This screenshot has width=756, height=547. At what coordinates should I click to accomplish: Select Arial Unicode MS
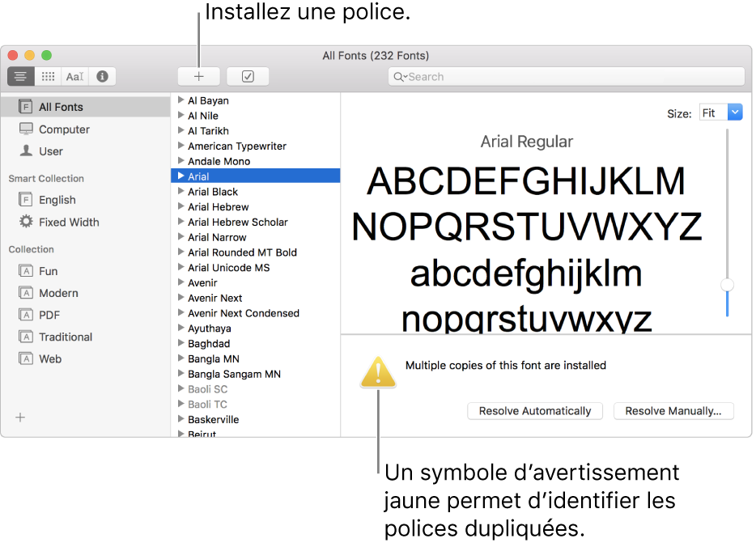(256, 268)
